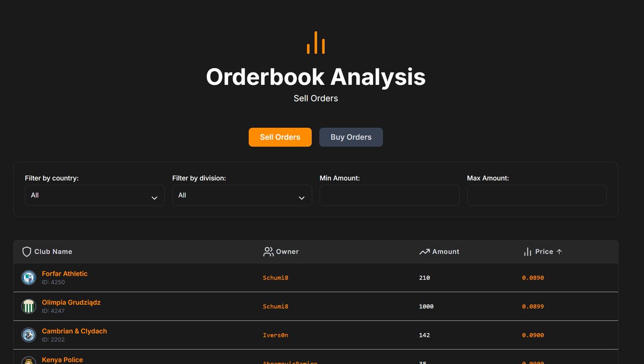Click the bar chart icon beside Price

click(x=528, y=251)
